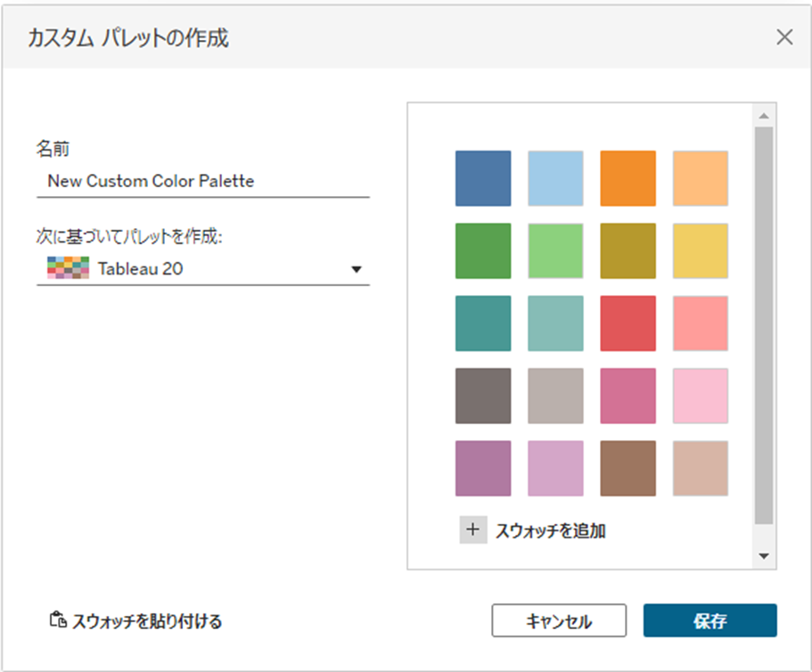Pick the dark teal swatch
812x672 pixels.
click(x=483, y=324)
